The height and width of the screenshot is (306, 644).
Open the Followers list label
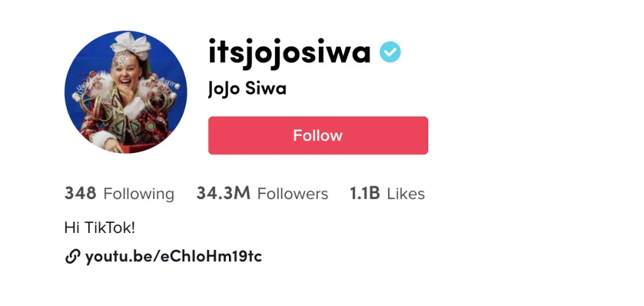pos(292,194)
